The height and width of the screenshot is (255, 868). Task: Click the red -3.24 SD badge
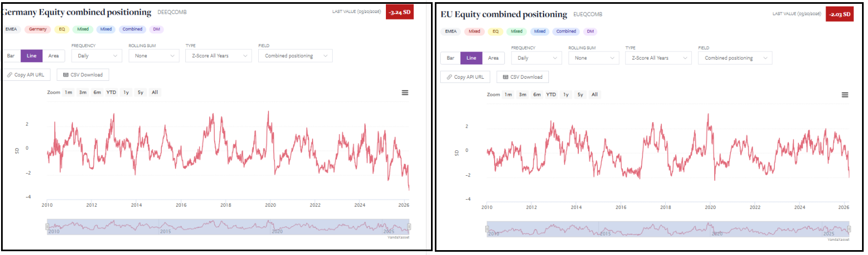[x=399, y=12]
